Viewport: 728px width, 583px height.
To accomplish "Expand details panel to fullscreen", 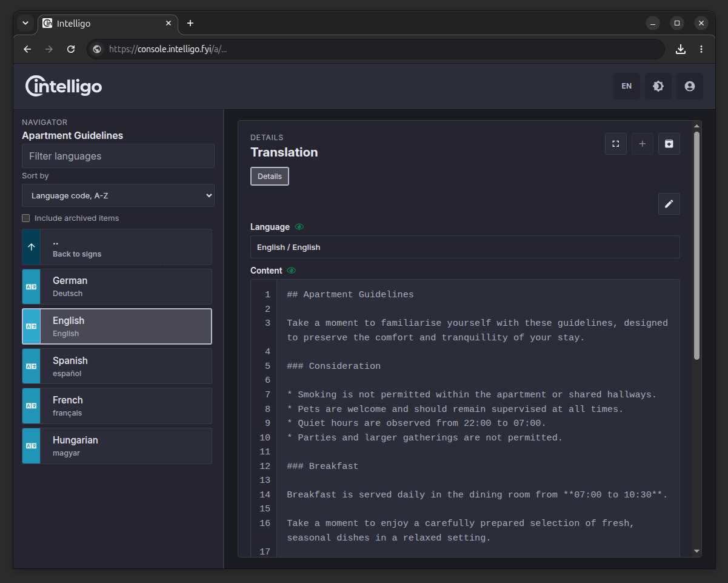I will tap(616, 144).
